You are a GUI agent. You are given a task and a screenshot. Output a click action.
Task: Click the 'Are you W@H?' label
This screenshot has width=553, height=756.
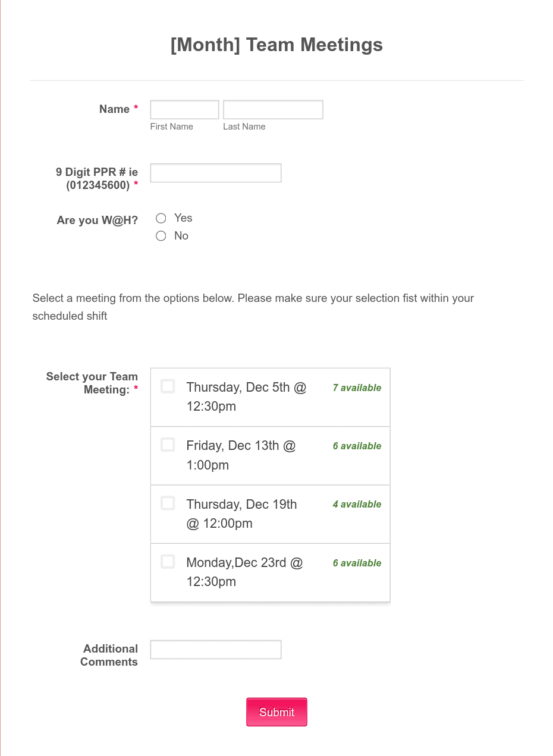(x=98, y=220)
